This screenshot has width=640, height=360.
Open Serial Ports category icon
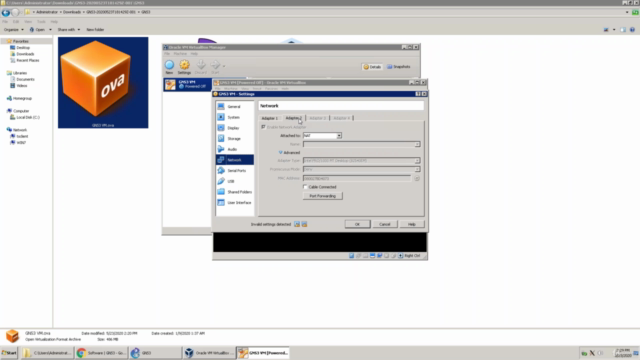(221, 170)
